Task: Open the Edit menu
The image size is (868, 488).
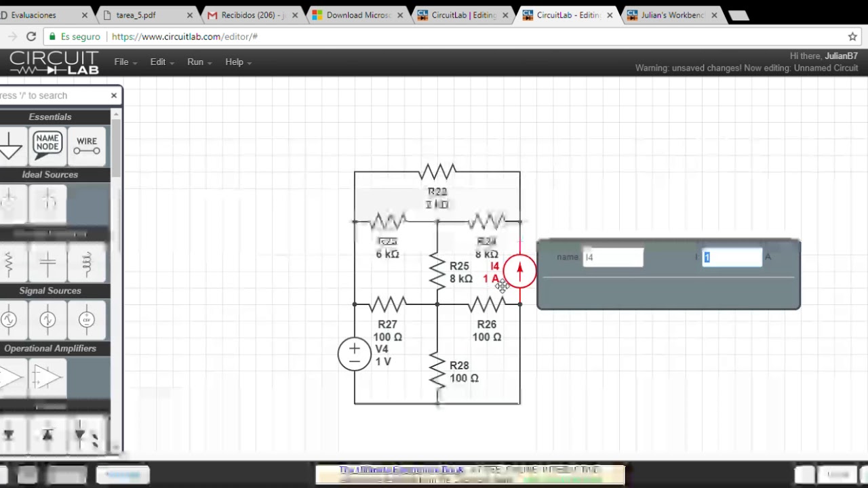Action: coord(162,62)
